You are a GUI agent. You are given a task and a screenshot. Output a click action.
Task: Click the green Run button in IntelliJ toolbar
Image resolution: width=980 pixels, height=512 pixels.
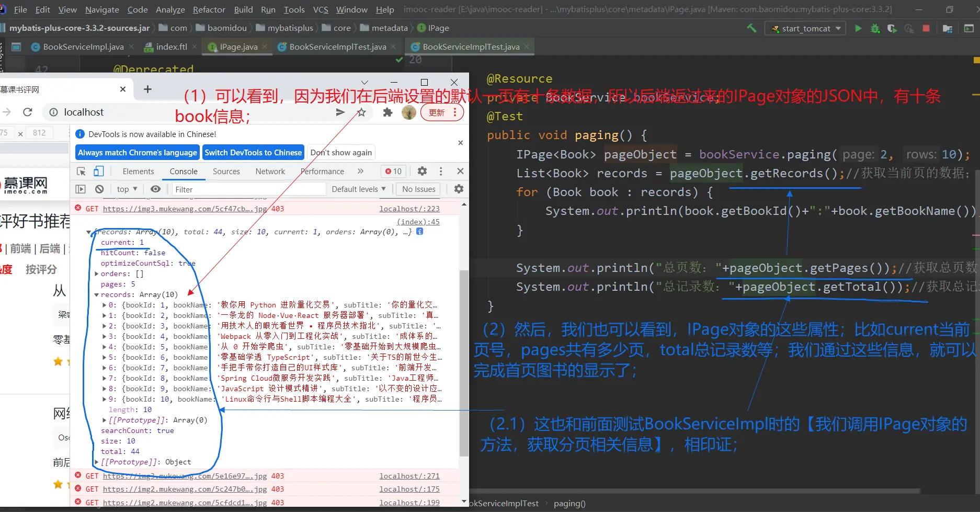click(858, 28)
